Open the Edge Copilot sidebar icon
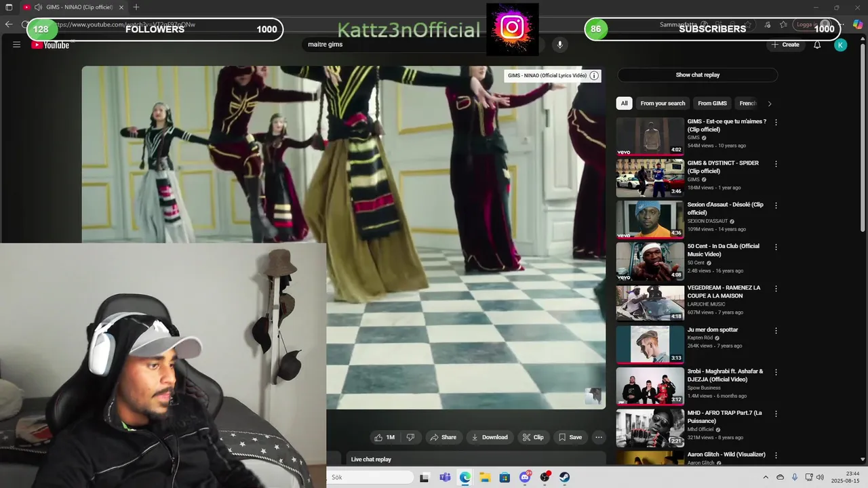Screen dimensions: 868x488 click(857, 24)
